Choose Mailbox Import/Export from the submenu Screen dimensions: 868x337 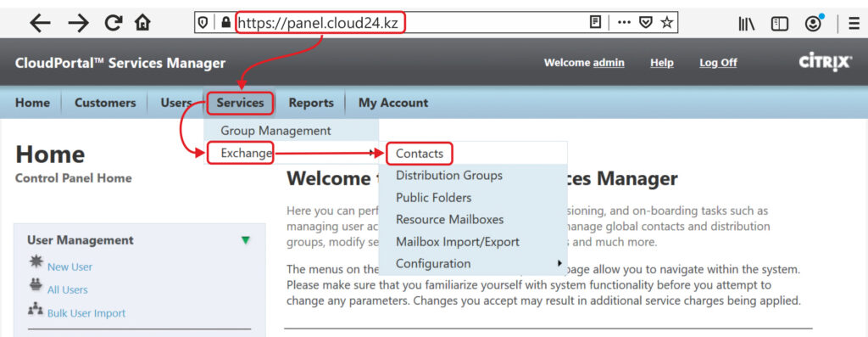(473, 242)
